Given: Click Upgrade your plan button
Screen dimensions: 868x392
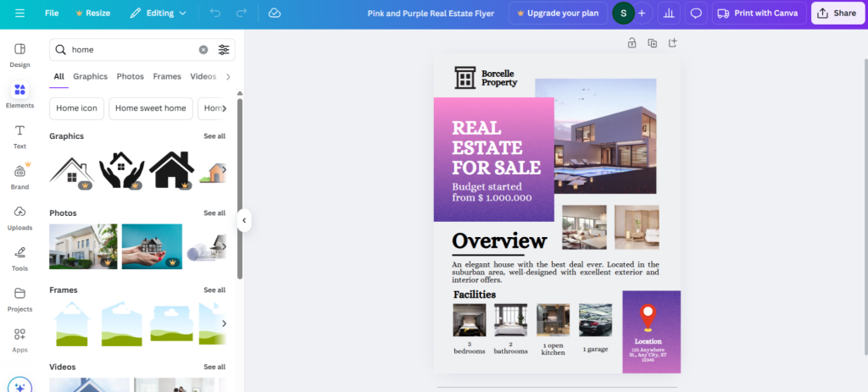Looking at the screenshot, I should 558,14.
